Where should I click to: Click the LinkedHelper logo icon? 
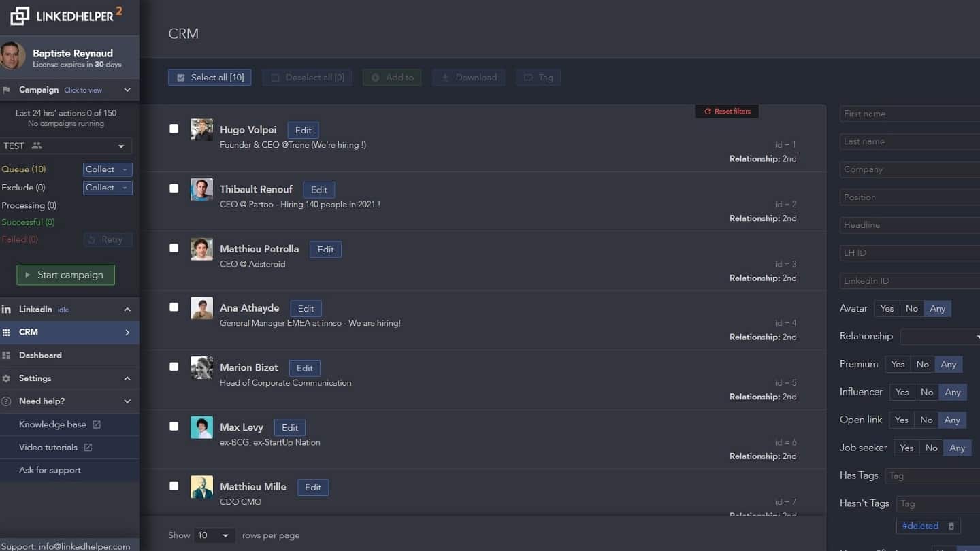pos(20,16)
